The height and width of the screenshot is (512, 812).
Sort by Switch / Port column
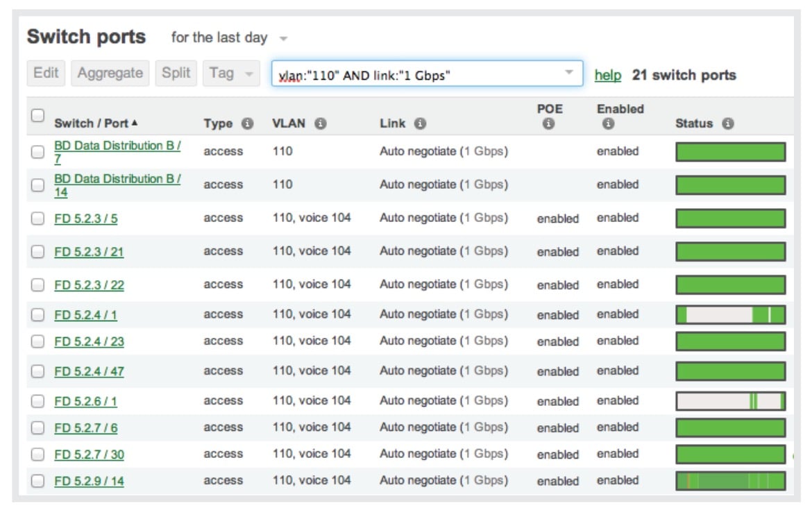96,123
